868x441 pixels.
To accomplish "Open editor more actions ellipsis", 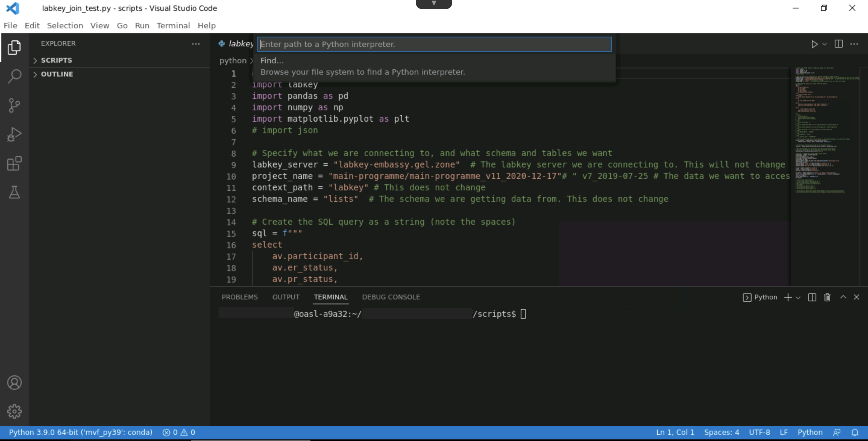I will (x=854, y=44).
